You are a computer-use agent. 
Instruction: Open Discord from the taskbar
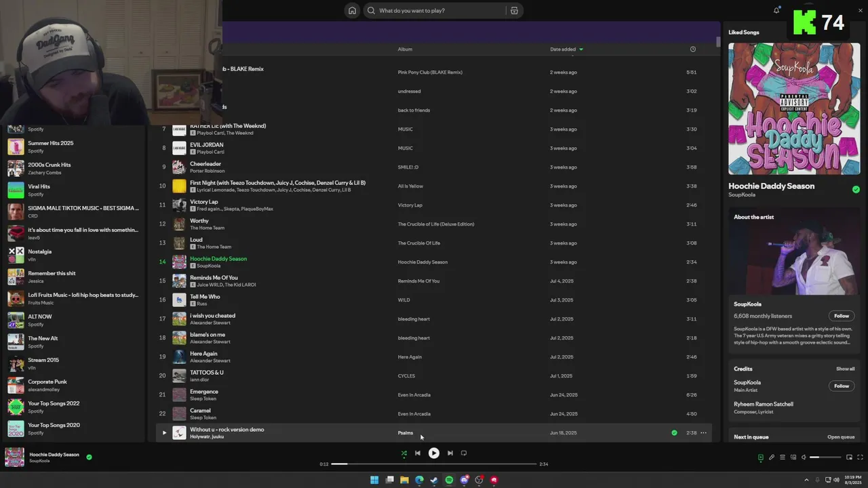(x=464, y=480)
